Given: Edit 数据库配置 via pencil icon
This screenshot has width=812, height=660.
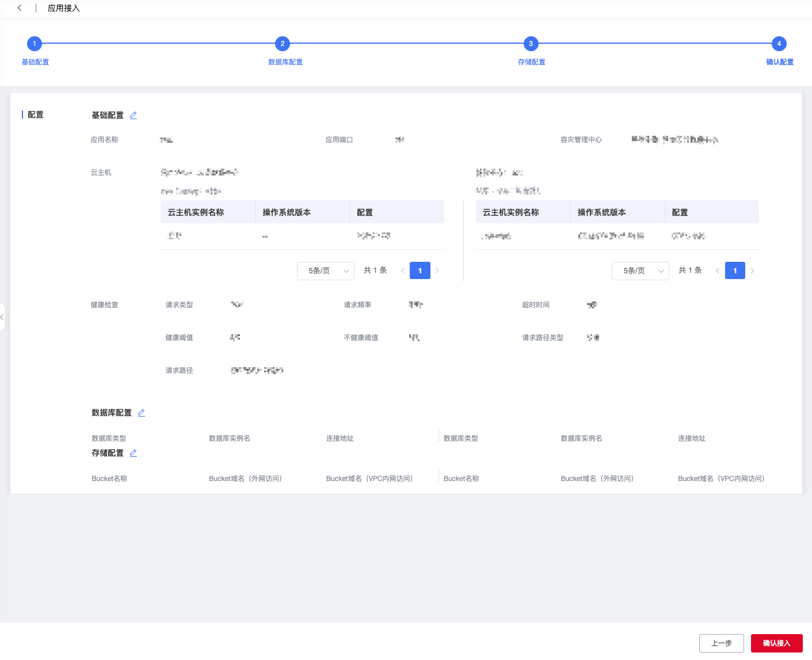Looking at the screenshot, I should point(142,413).
